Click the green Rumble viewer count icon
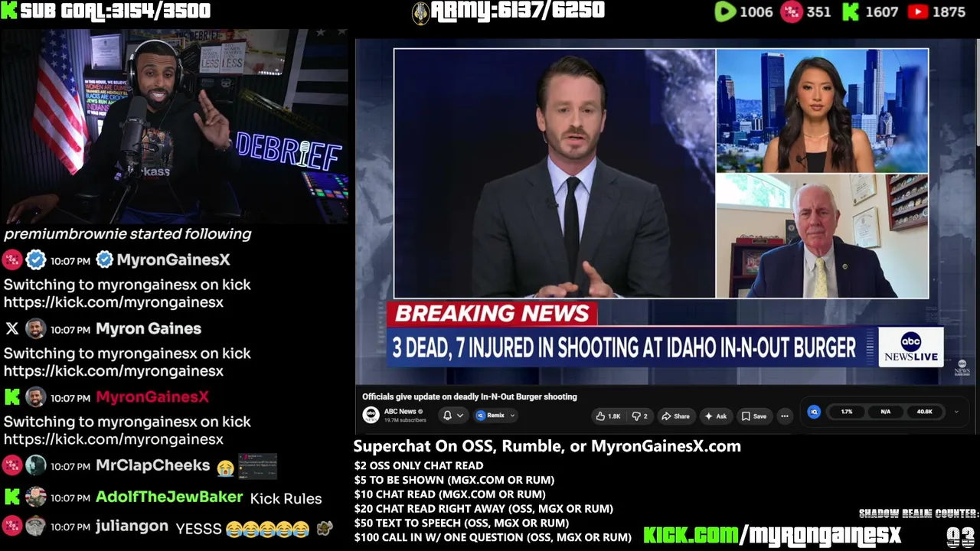This screenshot has width=980, height=551. click(725, 11)
